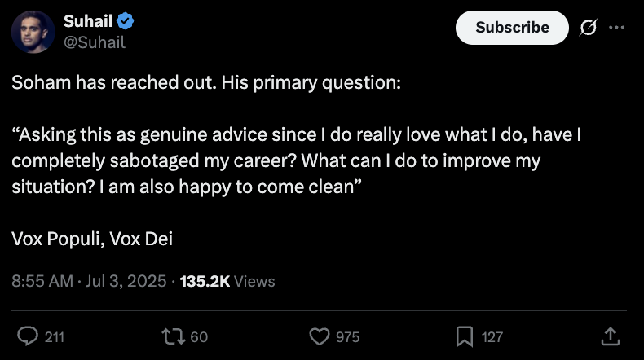Click the 211 replies count
The width and height of the screenshot is (644, 360).
[54, 336]
